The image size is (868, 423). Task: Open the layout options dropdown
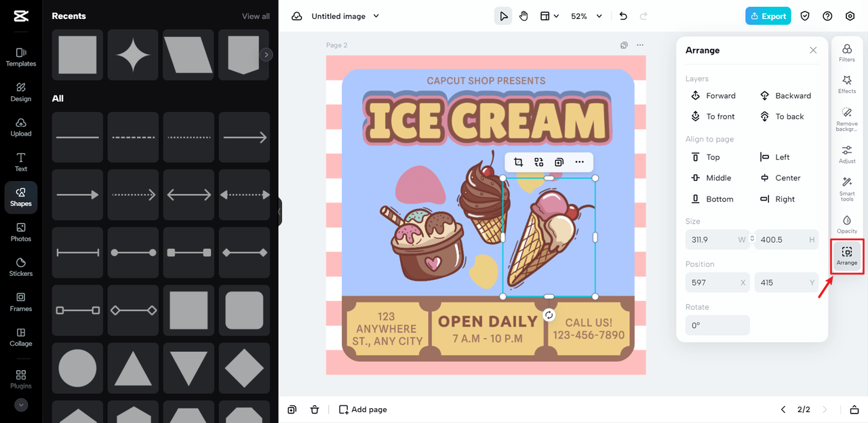tap(549, 16)
